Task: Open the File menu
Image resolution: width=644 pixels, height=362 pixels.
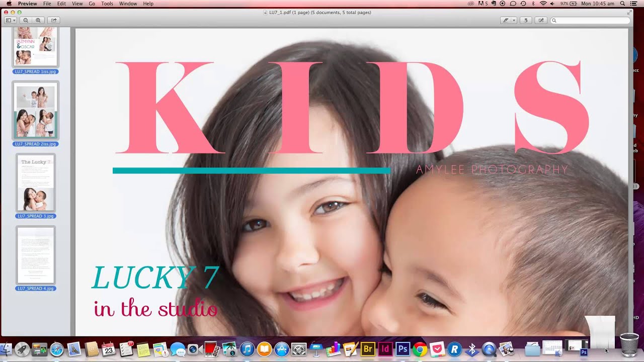Action: tap(47, 4)
